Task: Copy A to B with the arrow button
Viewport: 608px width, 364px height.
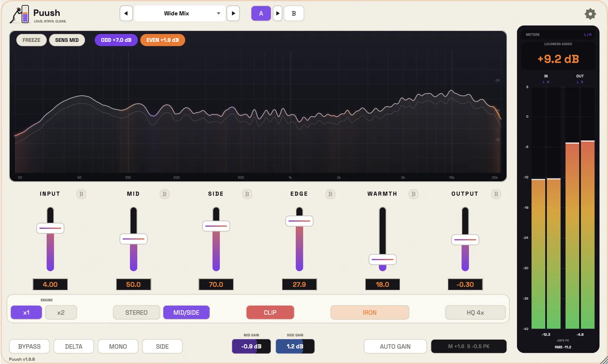Action: (278, 13)
